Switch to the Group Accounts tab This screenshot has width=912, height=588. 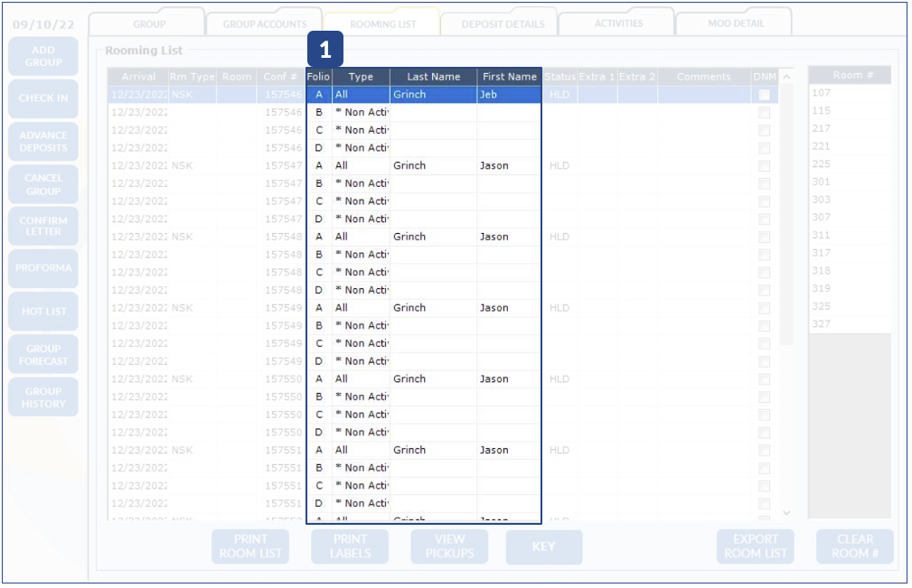coord(265,23)
